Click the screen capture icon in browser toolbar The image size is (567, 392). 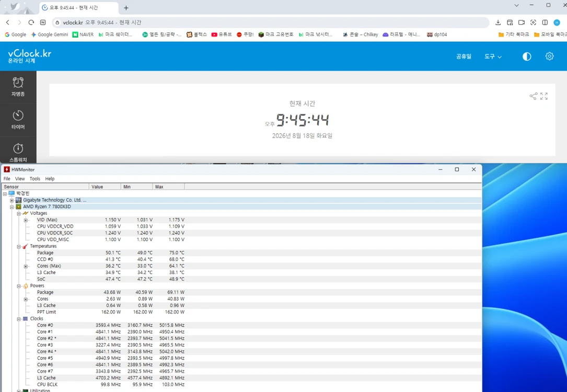533,22
